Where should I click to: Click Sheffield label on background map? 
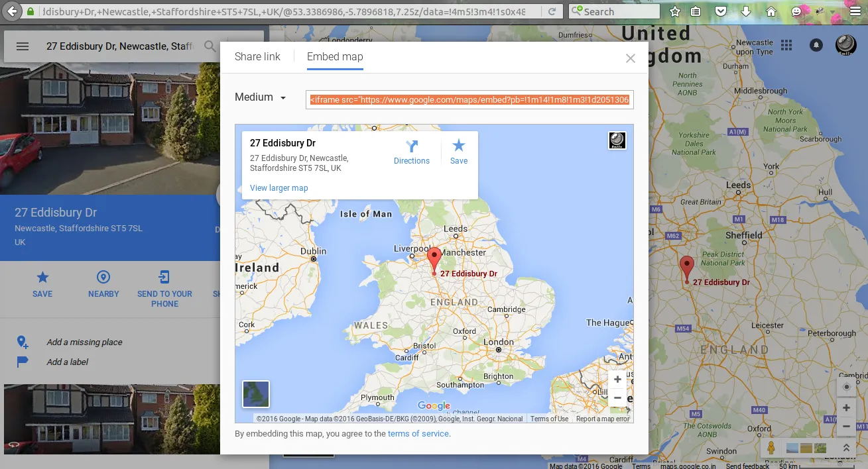744,235
